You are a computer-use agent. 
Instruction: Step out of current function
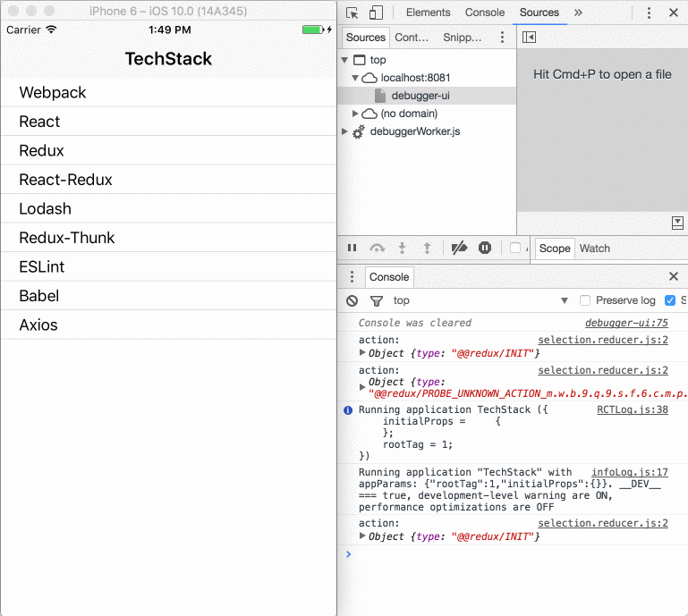click(427, 249)
